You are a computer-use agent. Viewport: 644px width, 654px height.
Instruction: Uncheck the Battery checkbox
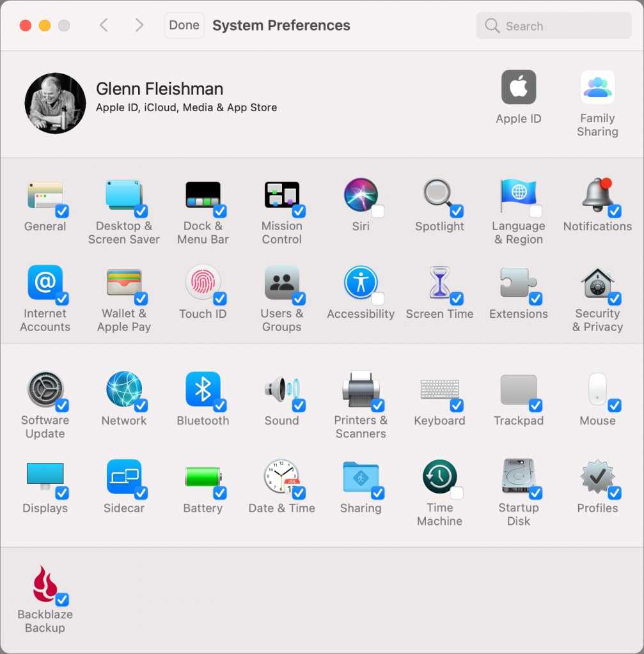pyautogui.click(x=220, y=493)
